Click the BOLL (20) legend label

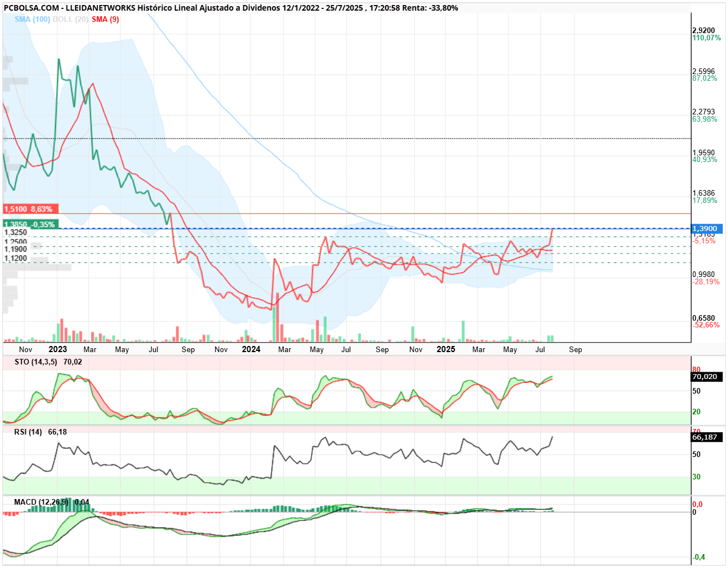pos(70,19)
